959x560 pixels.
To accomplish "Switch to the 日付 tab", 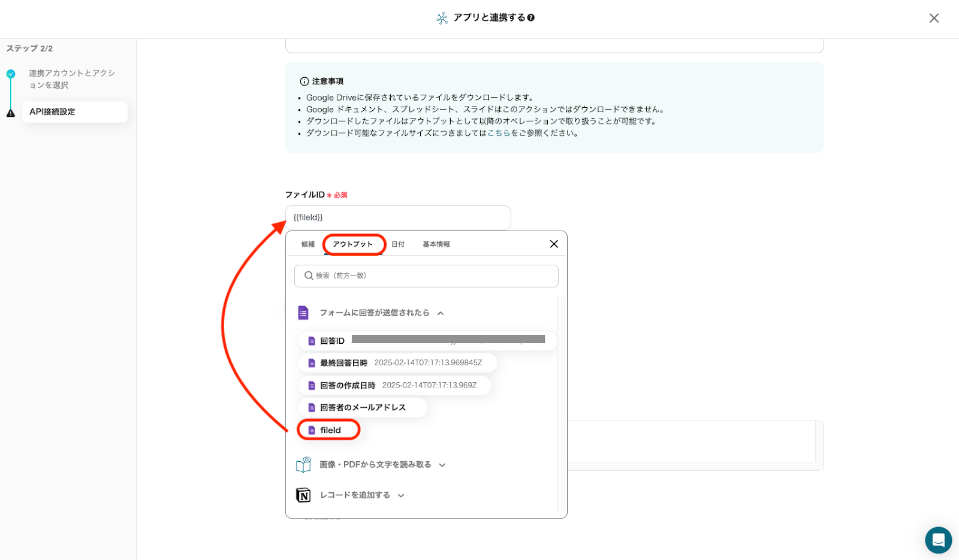I will [398, 244].
